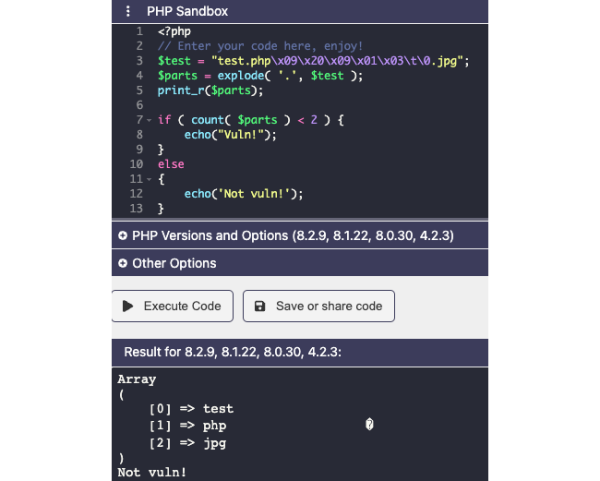Screen dimensions: 600x481
Task: Click the plus icon beside PHP Versions
Action: coord(123,236)
